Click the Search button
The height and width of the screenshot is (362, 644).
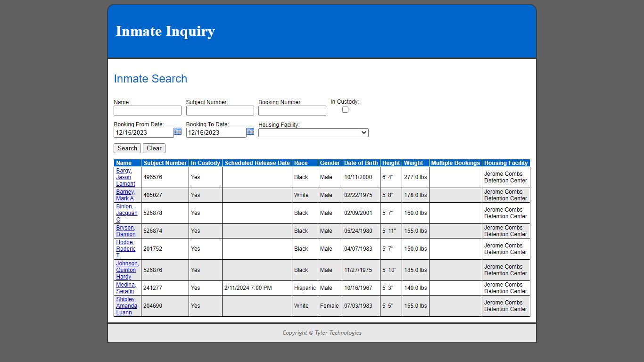pos(127,148)
